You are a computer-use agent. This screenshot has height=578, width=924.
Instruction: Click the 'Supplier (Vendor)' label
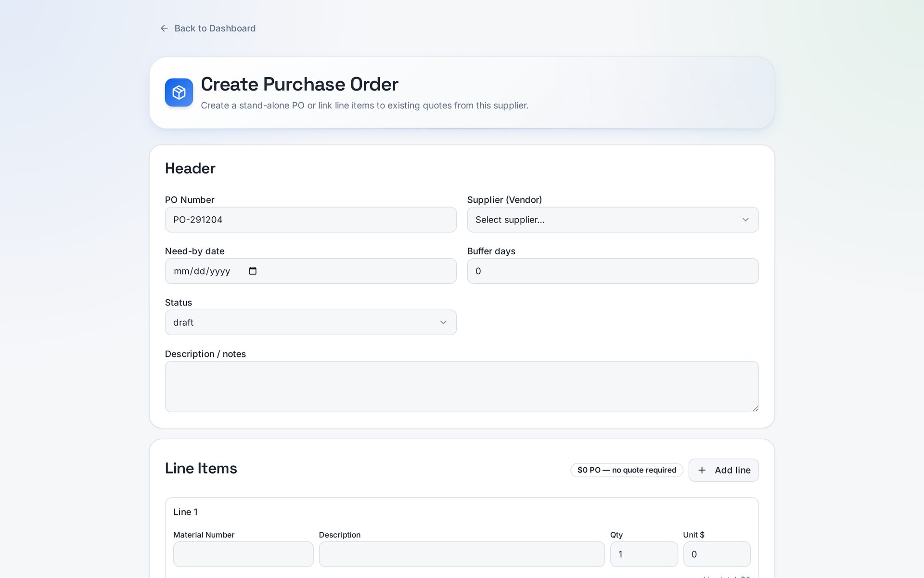pyautogui.click(x=504, y=200)
